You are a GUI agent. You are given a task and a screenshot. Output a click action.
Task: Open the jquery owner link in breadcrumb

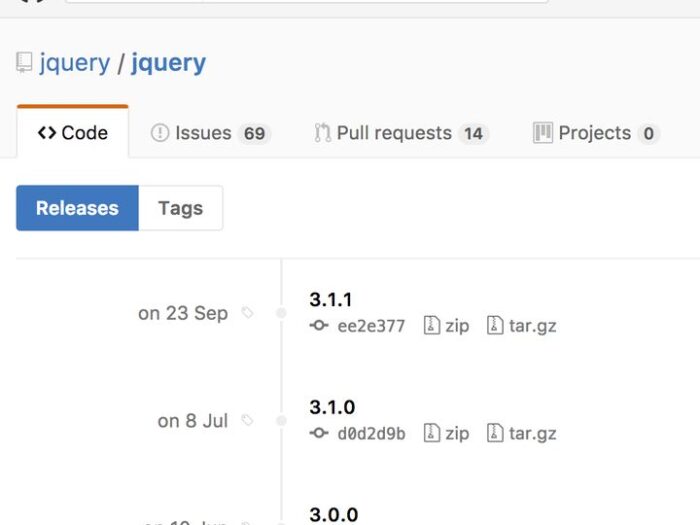point(75,63)
